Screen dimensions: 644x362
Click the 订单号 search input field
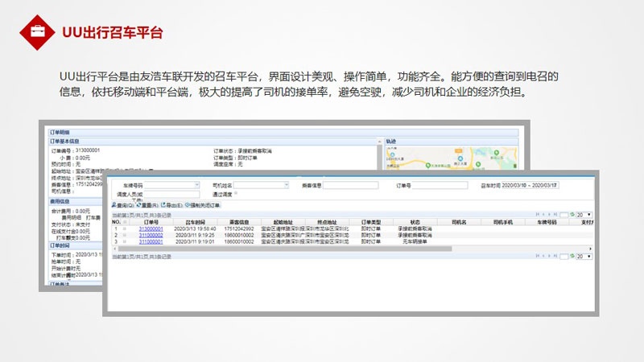[x=440, y=185]
